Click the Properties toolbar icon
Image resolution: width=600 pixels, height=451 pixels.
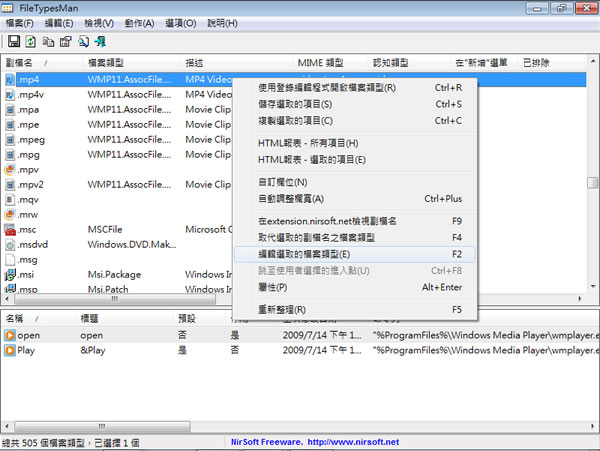(x=65, y=41)
